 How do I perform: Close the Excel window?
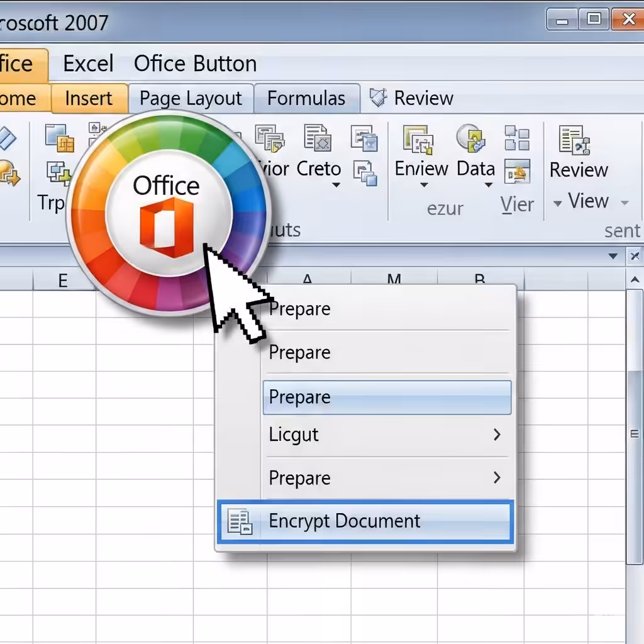[x=628, y=19]
